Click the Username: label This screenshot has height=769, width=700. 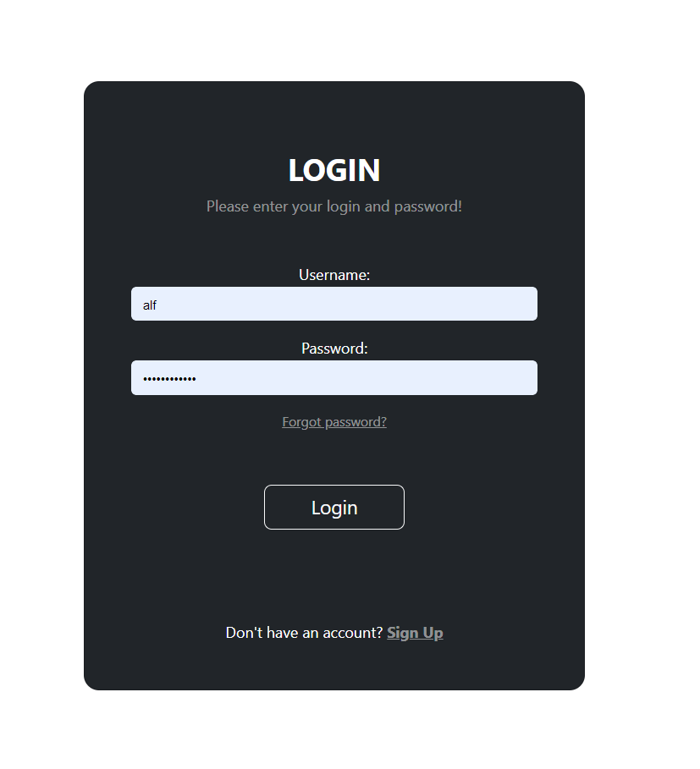point(334,275)
